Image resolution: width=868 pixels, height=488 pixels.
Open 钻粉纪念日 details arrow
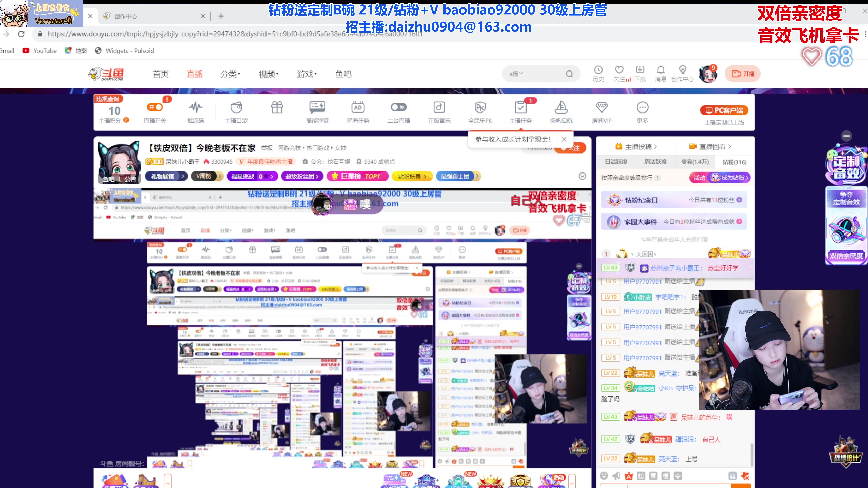[739, 200]
